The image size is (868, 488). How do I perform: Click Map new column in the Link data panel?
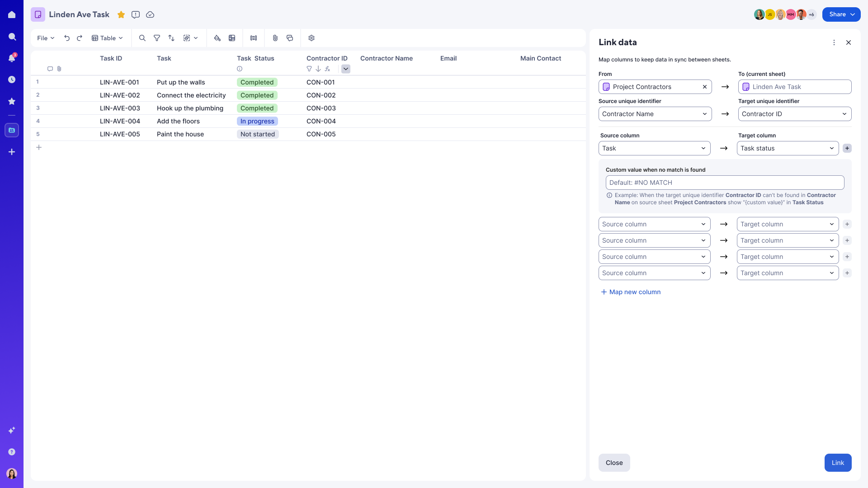tap(630, 291)
